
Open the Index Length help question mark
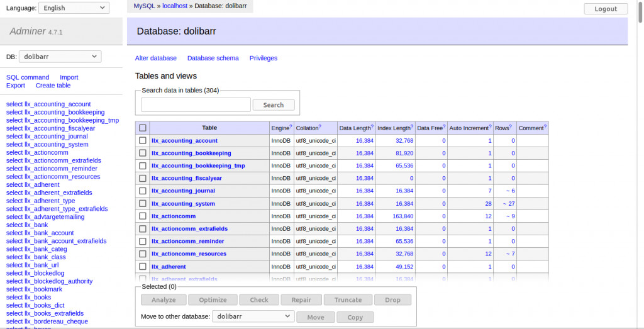click(x=412, y=126)
